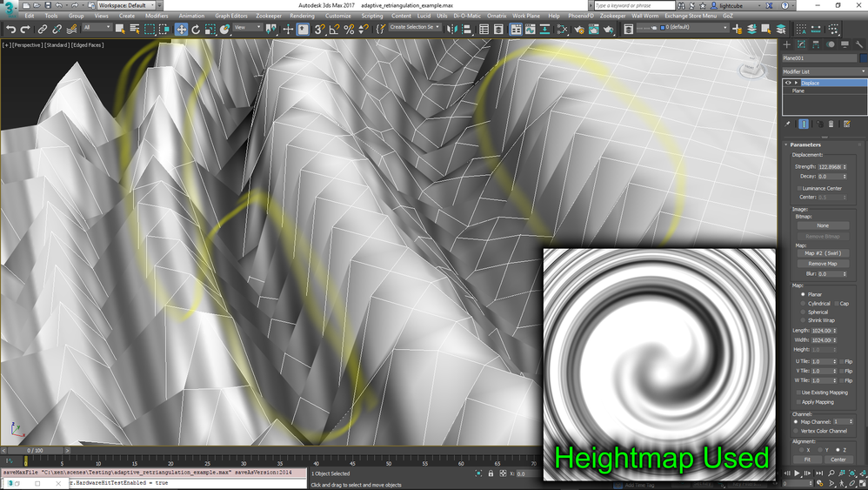Toggle Angle Snap
Viewport: 868px width, 490px height.
click(x=334, y=30)
